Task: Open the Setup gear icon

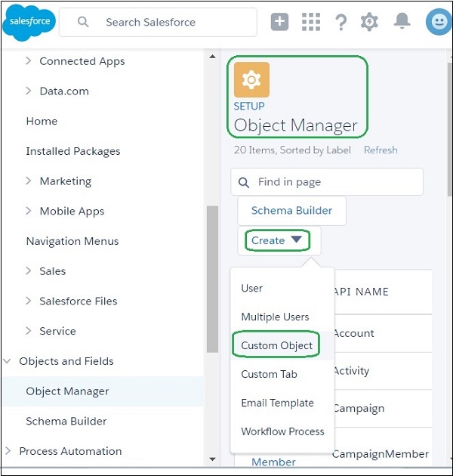Action: click(369, 22)
